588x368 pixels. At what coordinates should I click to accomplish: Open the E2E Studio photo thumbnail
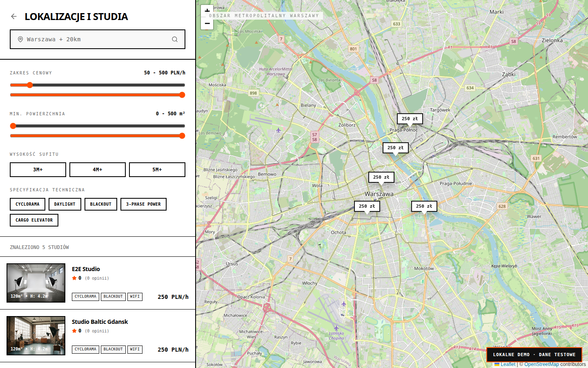(x=36, y=283)
